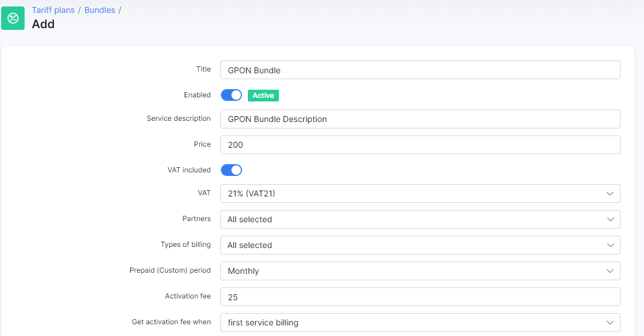Click the Enabled label text
The image size is (644, 336).
click(197, 95)
